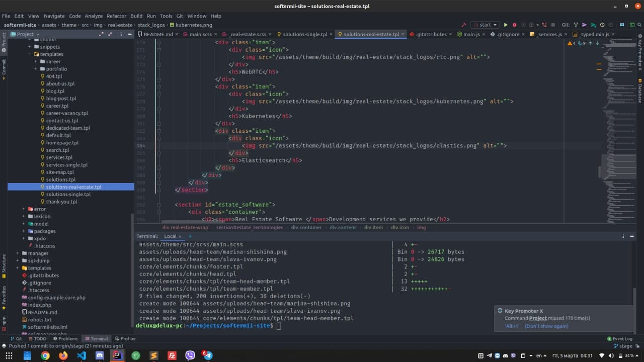Expand the xpdo folder

[24, 238]
